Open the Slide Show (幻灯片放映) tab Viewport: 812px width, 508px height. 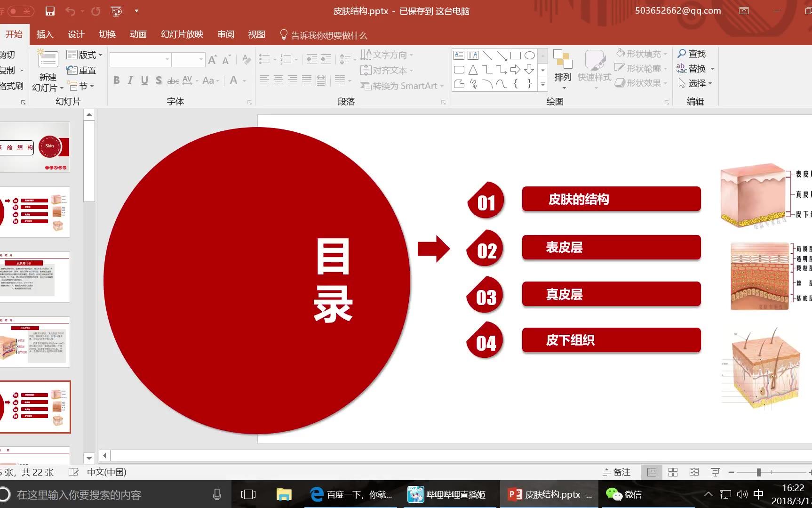[x=182, y=34]
